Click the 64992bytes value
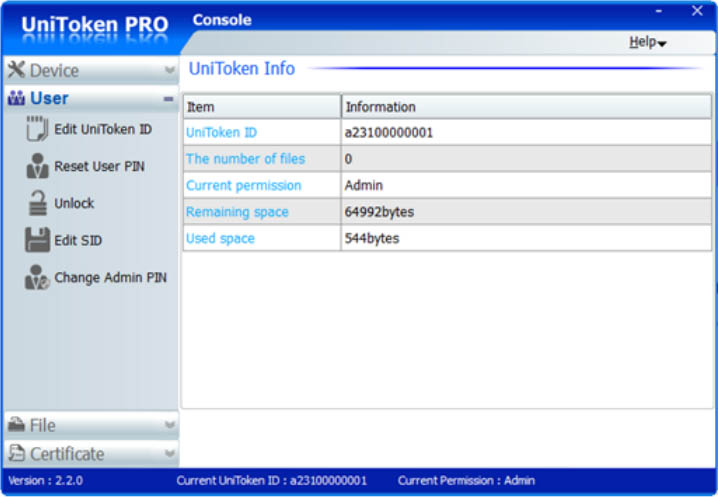The width and height of the screenshot is (718, 497). 379,212
